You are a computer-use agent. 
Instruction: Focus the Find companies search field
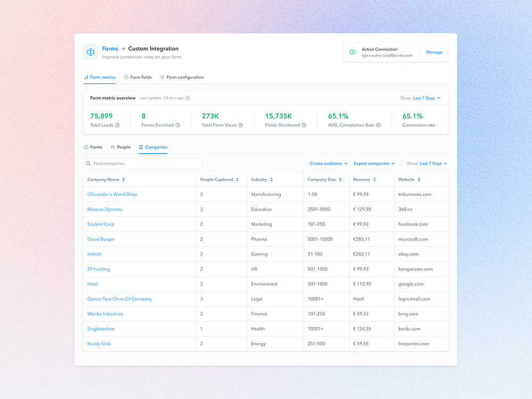point(143,163)
